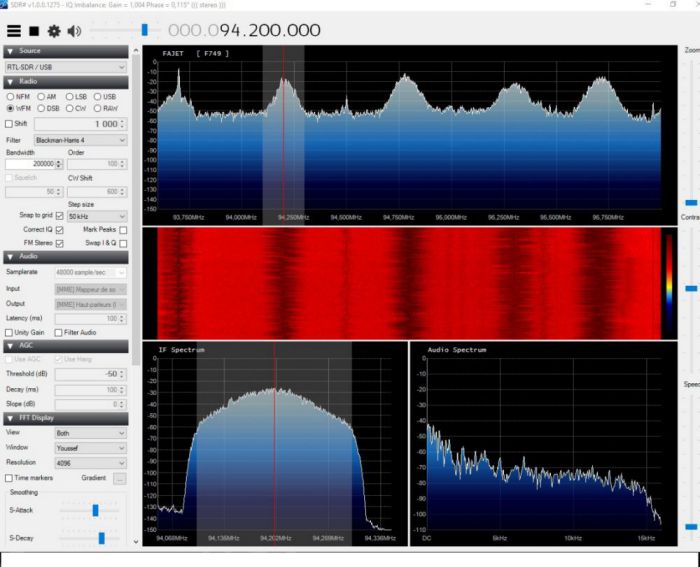Open the Filter type dropdown Blackman-Harris 4

coord(80,140)
